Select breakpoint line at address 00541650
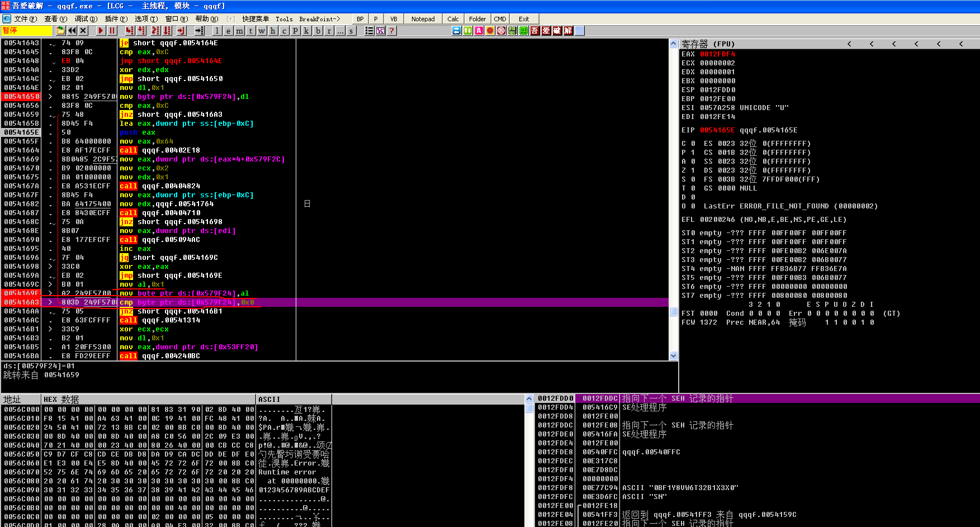 click(335, 97)
